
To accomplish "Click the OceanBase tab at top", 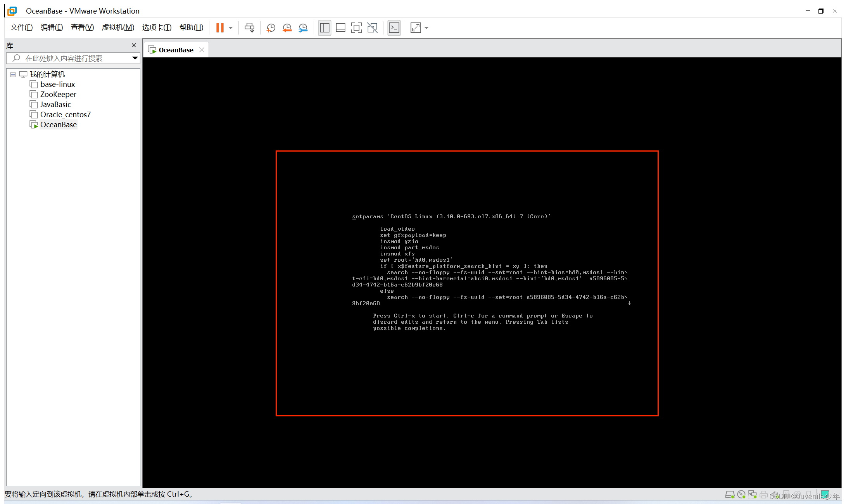I will pyautogui.click(x=176, y=50).
